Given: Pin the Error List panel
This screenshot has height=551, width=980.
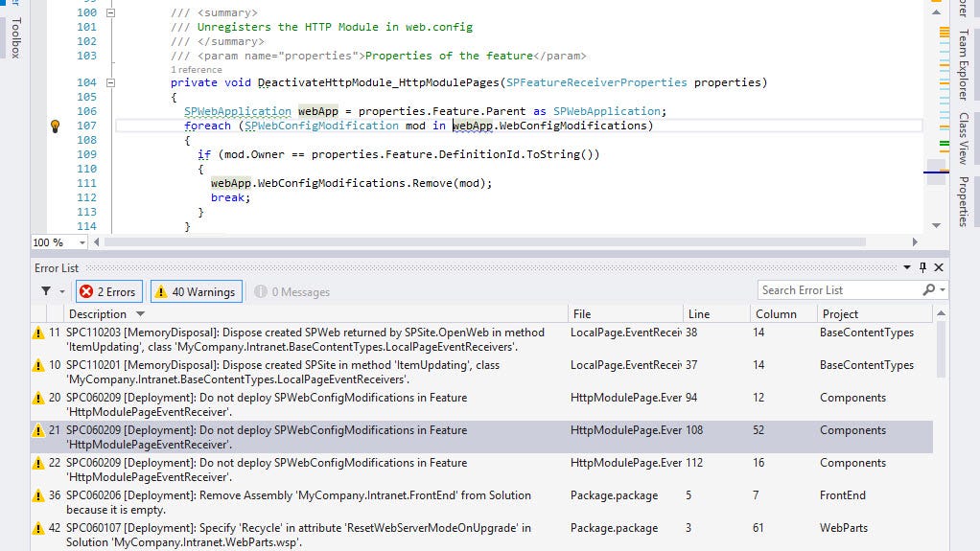Looking at the screenshot, I should click(x=923, y=267).
